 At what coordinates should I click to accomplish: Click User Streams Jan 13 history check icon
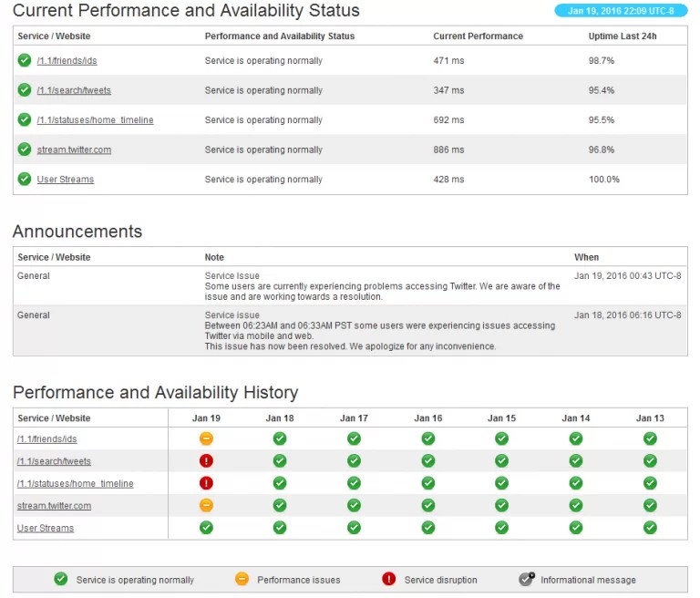pyautogui.click(x=650, y=528)
